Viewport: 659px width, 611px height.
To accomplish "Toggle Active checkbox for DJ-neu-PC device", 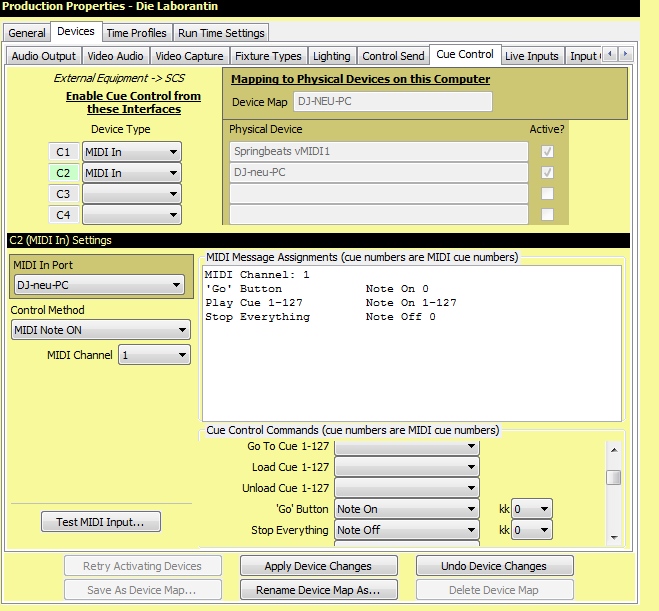I will point(547,173).
